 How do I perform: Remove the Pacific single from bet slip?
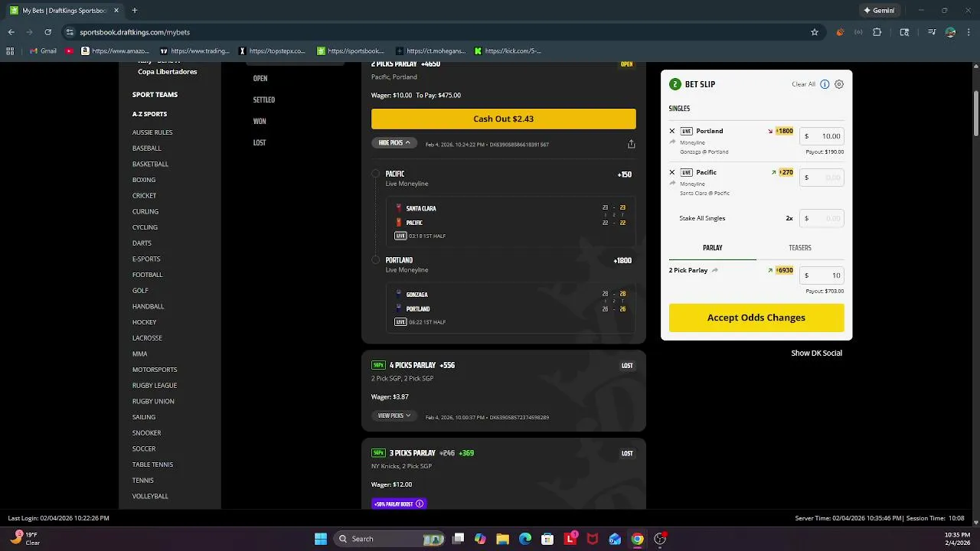pyautogui.click(x=672, y=172)
